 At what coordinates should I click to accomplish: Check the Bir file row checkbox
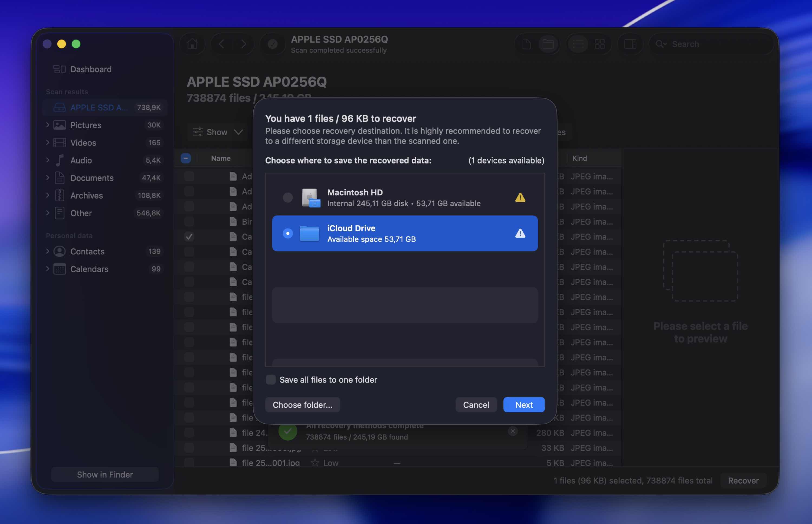(189, 221)
